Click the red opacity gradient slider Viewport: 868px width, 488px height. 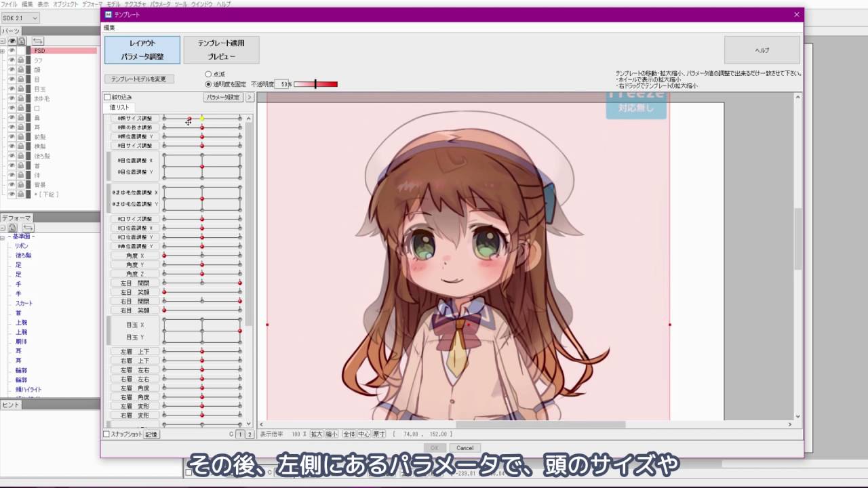tap(315, 84)
